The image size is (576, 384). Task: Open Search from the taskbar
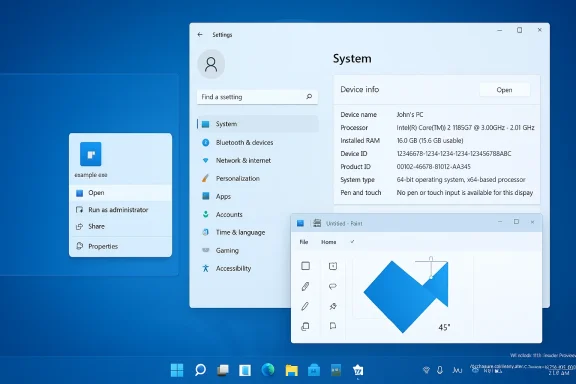pos(200,370)
